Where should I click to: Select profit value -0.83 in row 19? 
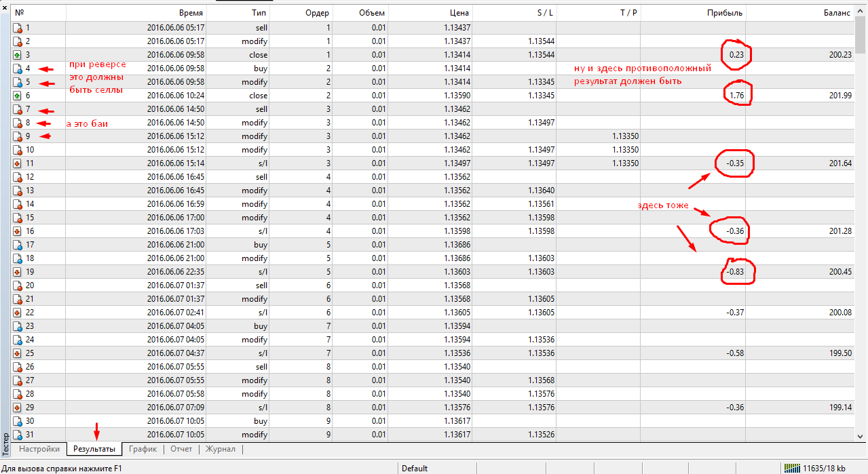point(734,272)
